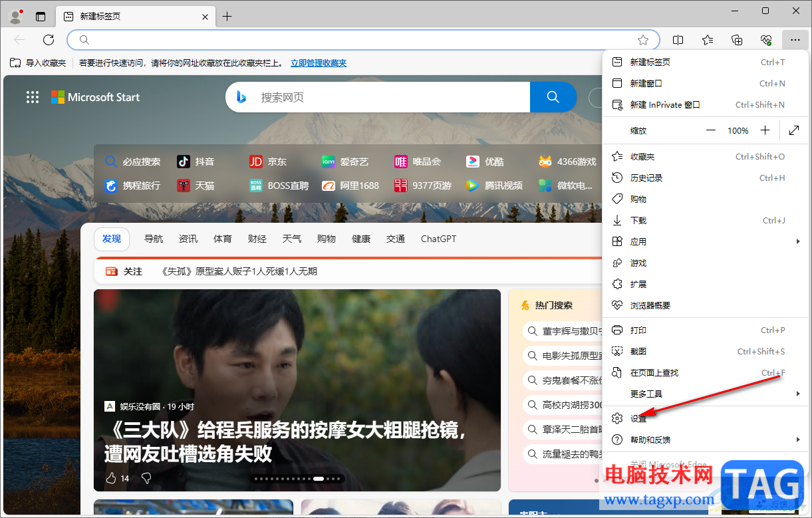Click the three-dot settings and more button
Screen dimensions: 812x518
tap(795, 40)
